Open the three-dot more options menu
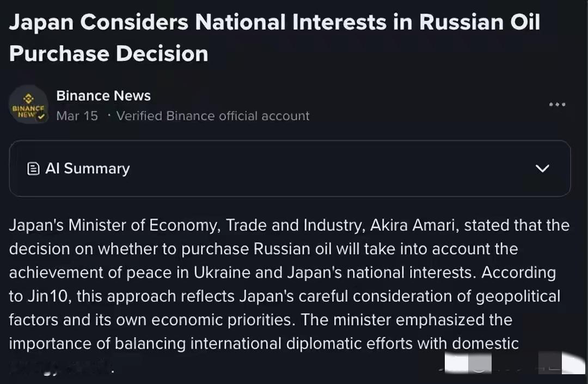Screen dimensions: 588x384 557,104
